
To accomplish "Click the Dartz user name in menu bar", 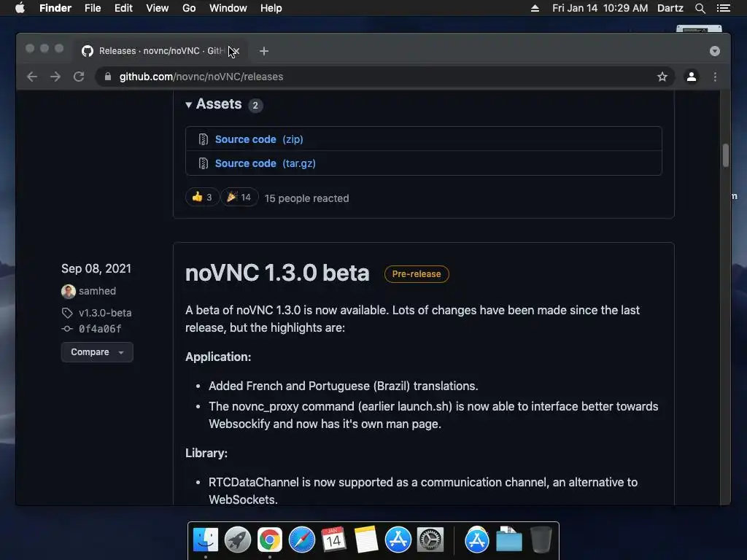I will [x=670, y=8].
